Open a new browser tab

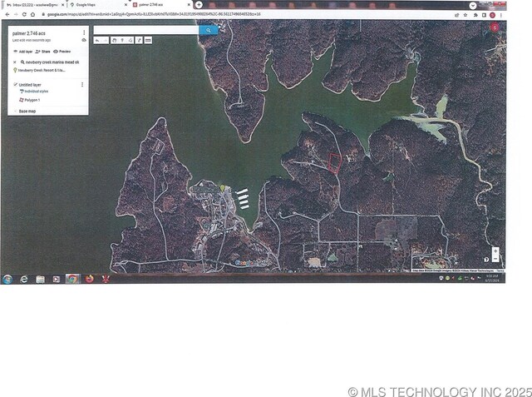pos(199,5)
